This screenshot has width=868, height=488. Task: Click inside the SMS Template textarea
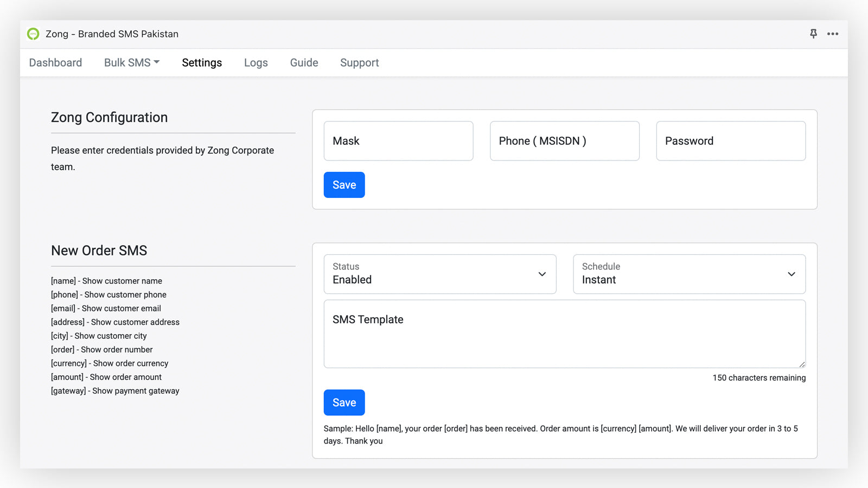click(x=565, y=334)
